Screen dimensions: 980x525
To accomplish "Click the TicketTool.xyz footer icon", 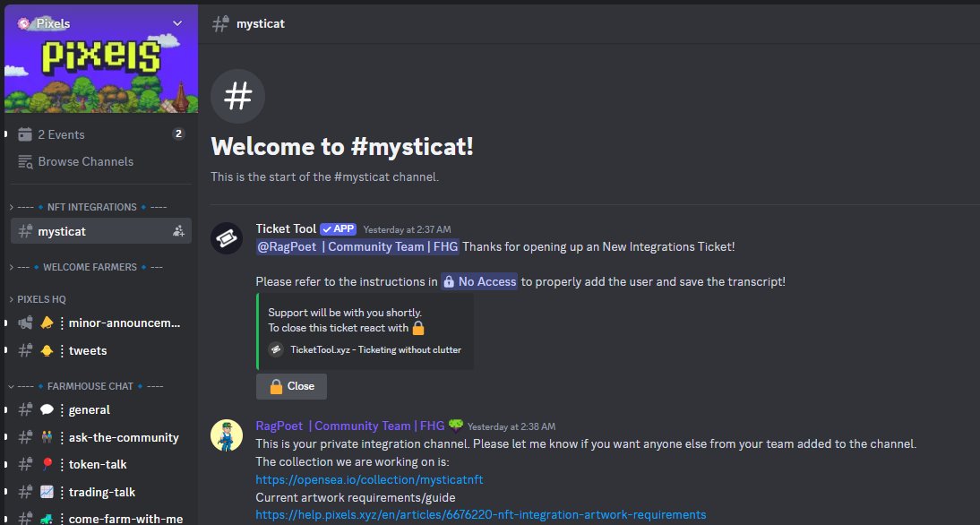I will 276,349.
